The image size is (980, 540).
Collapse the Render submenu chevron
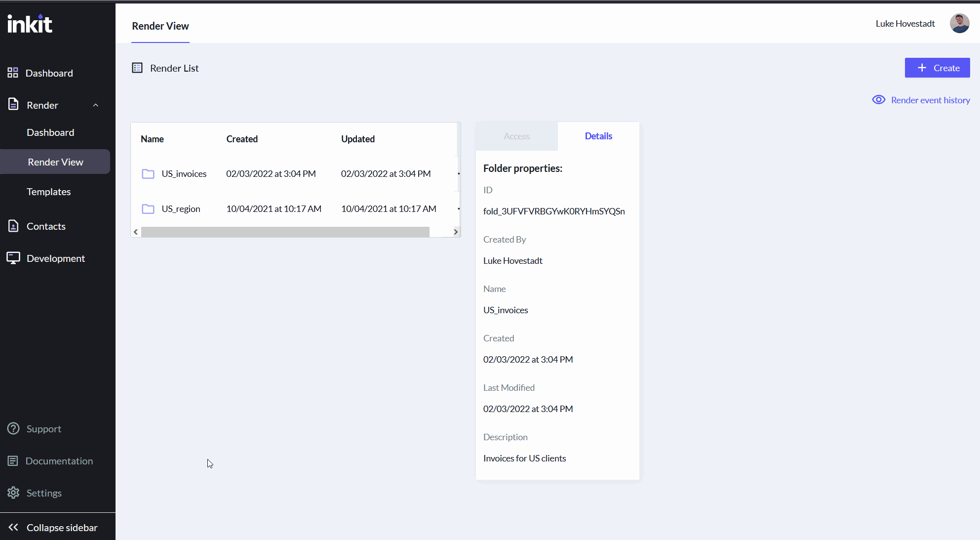pyautogui.click(x=96, y=105)
